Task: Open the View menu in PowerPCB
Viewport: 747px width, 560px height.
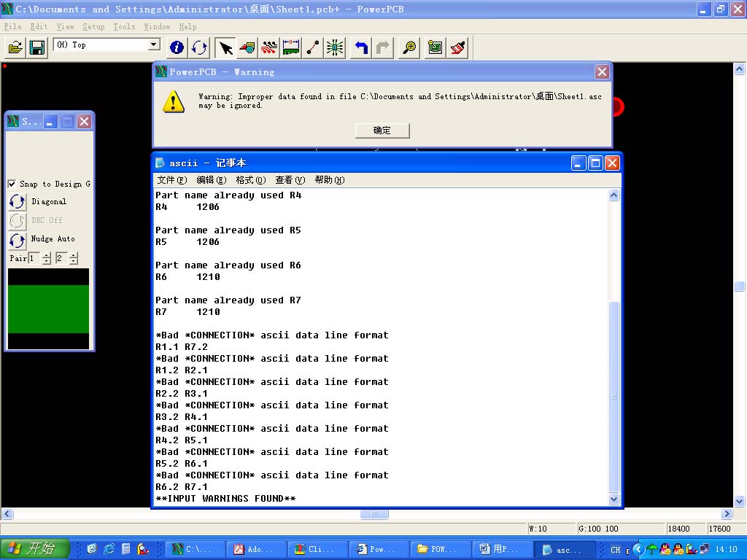Action: (x=65, y=27)
